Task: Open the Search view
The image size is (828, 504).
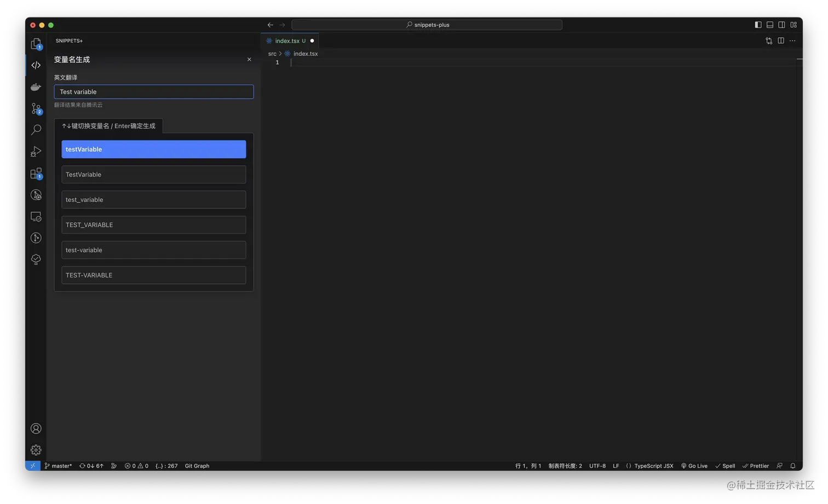Action: point(36,130)
